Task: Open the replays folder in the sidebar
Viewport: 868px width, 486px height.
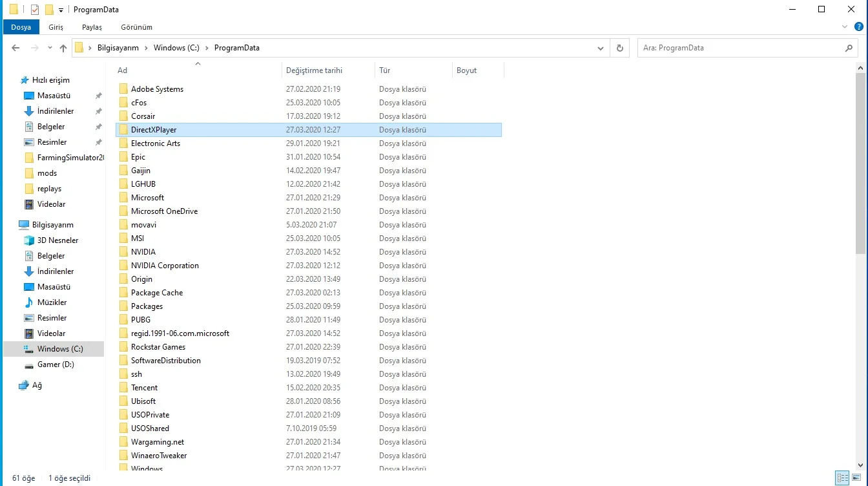Action: [49, 189]
